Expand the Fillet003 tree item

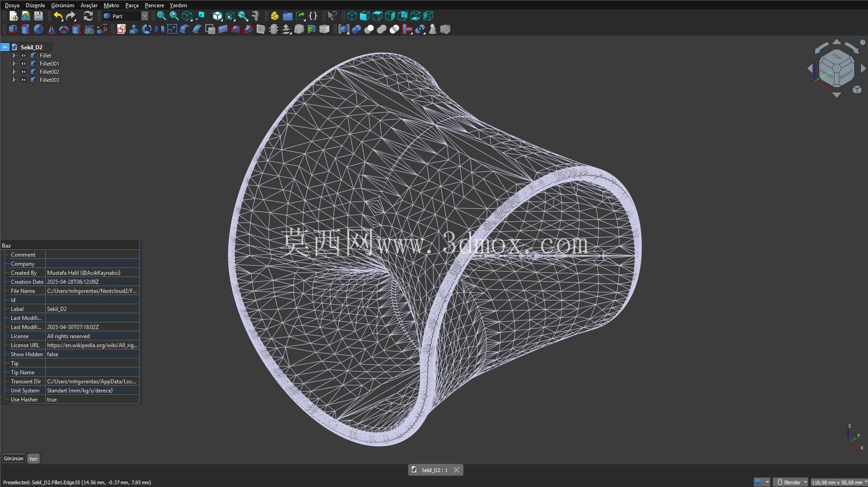(x=14, y=80)
